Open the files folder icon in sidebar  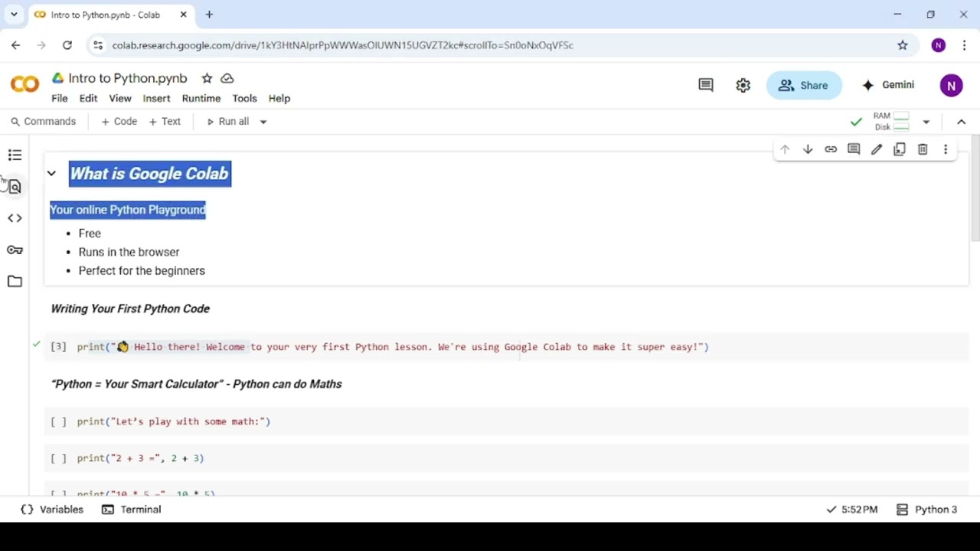15,282
